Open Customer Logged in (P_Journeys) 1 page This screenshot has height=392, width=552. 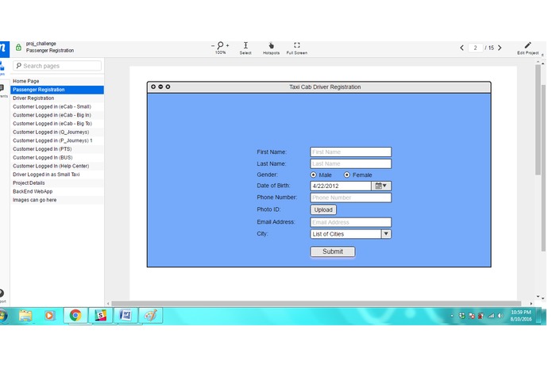click(x=57, y=140)
